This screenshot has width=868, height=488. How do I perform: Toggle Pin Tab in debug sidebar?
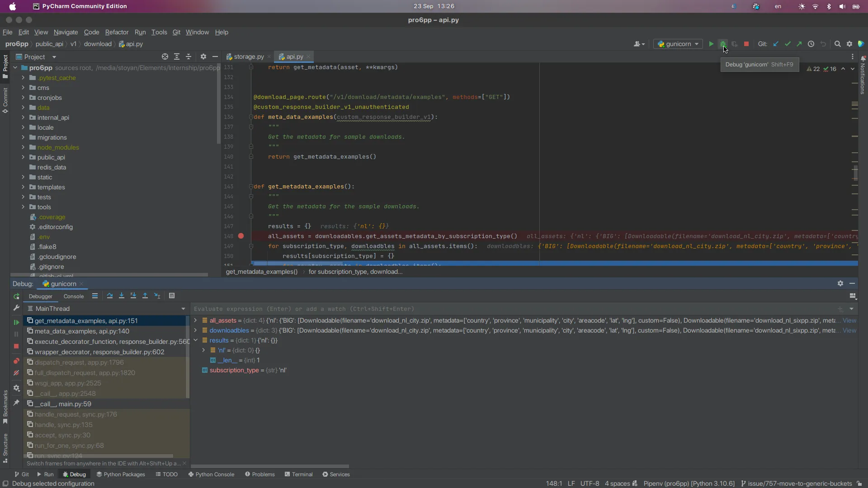pos(16,402)
